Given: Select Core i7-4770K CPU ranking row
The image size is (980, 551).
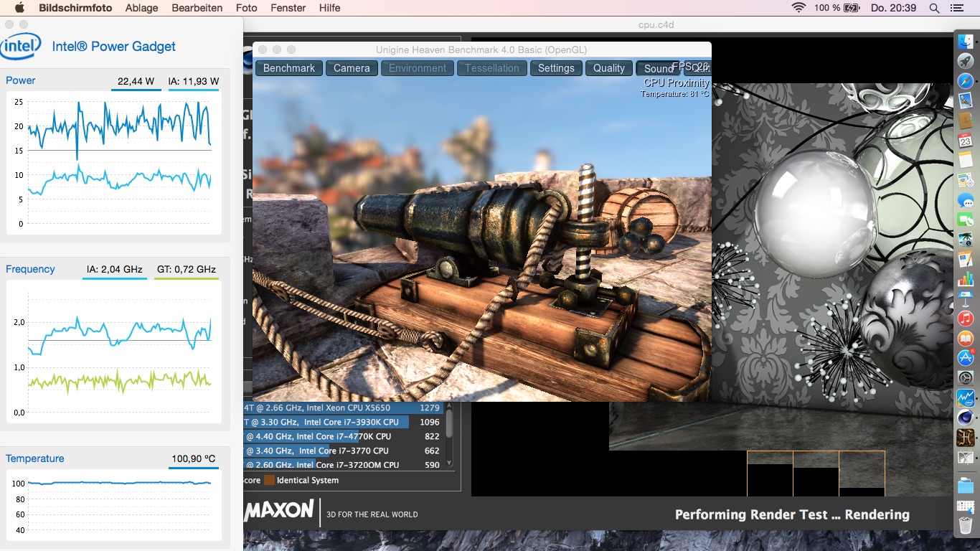Looking at the screenshot, I should coord(343,436).
